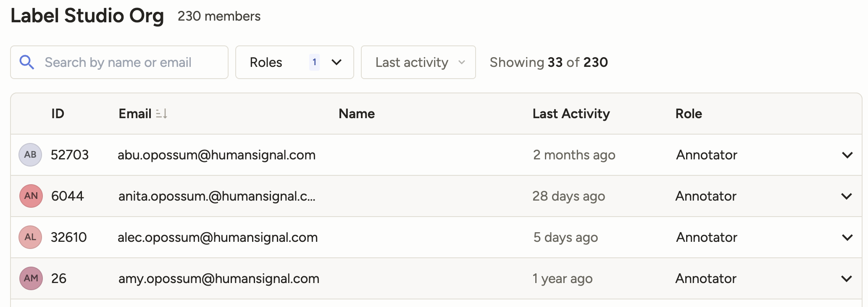Viewport: 868px width, 307px height.
Task: Click the AL avatar for alec.opossum
Action: coord(30,237)
